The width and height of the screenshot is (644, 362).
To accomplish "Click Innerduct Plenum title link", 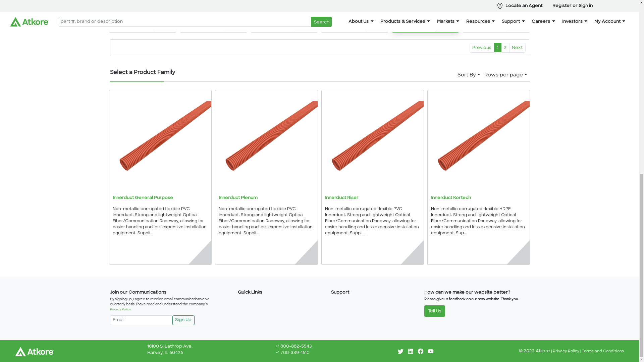I will pyautogui.click(x=238, y=198).
